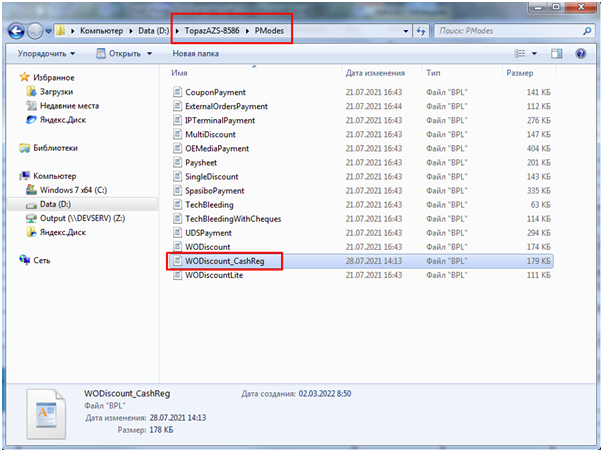This screenshot has width=603, height=452.
Task: Select the OEMediaPayment file icon
Action: [x=177, y=148]
